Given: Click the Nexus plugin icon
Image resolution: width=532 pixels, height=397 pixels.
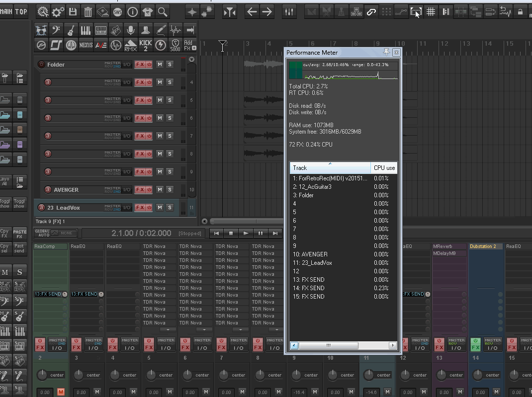Looking at the screenshot, I should click(x=86, y=45).
